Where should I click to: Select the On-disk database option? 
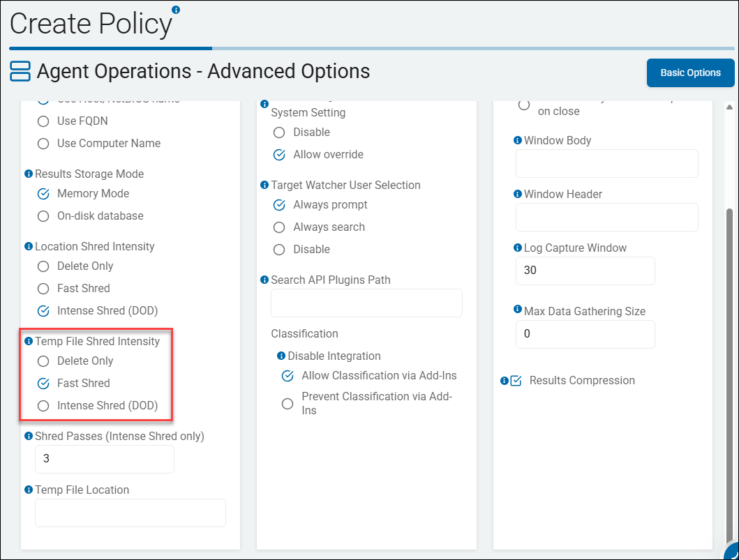[x=43, y=215]
